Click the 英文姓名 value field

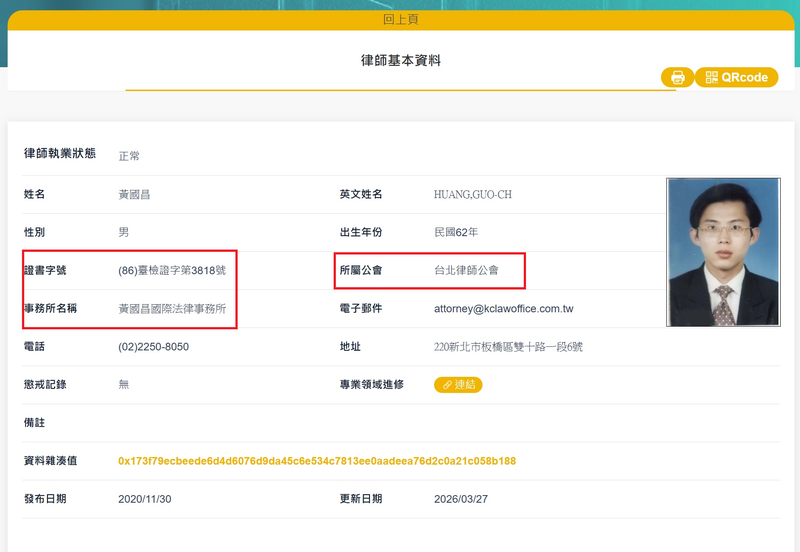[473, 194]
